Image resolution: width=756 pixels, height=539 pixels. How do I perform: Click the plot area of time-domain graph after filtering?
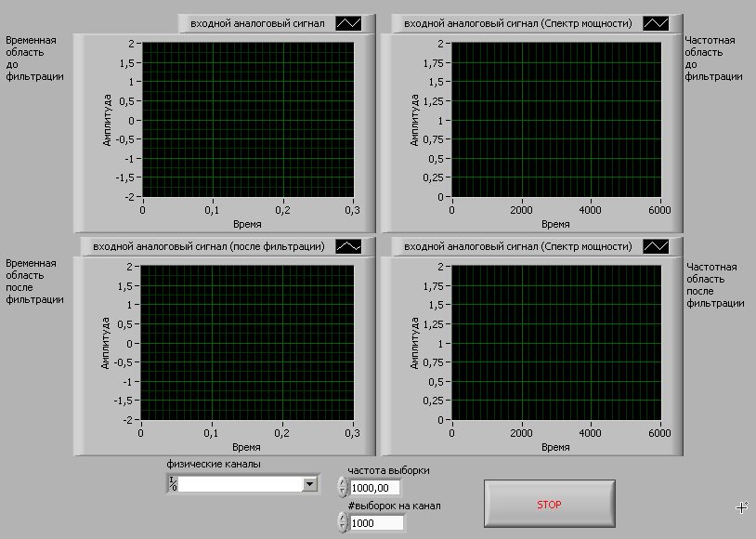[247, 343]
